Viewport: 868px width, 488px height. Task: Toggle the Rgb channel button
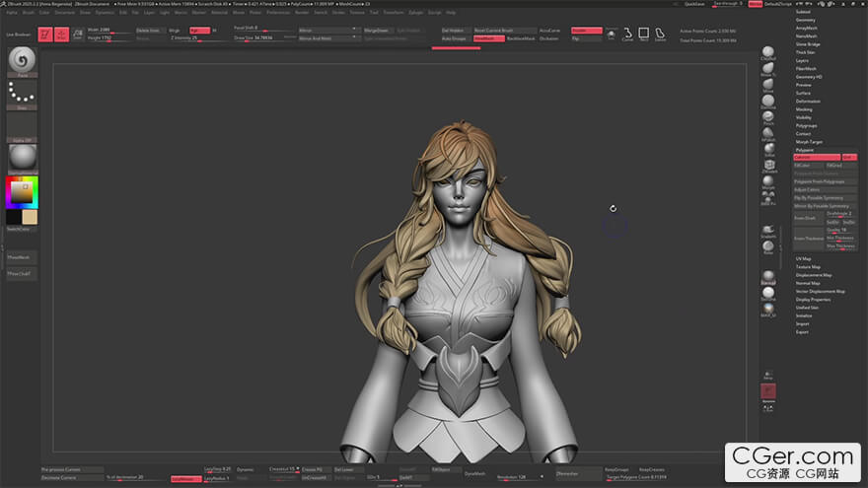pos(198,31)
